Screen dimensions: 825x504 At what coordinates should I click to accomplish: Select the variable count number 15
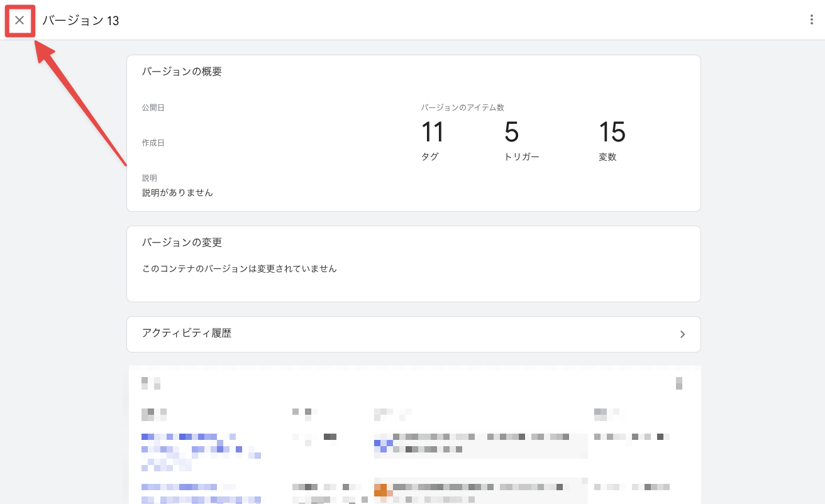tap(612, 133)
